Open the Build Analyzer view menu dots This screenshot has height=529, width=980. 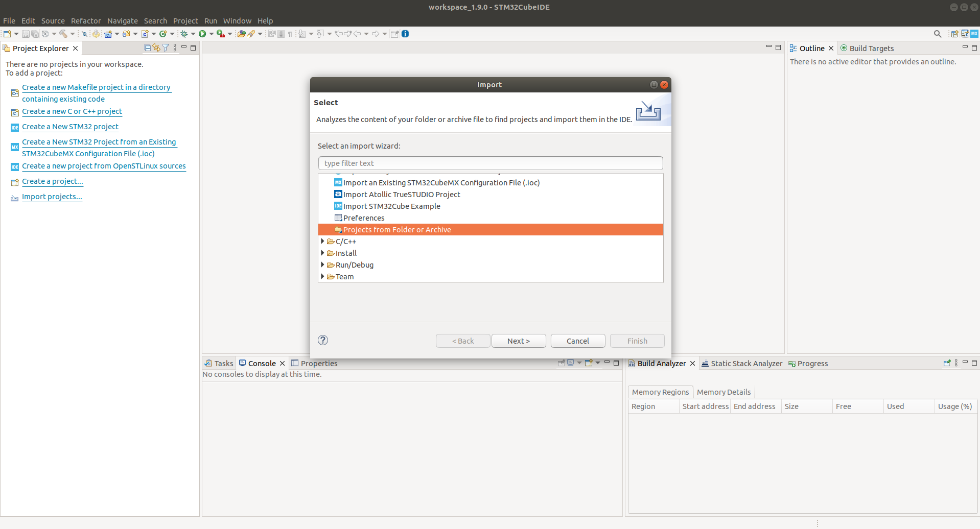tap(956, 363)
